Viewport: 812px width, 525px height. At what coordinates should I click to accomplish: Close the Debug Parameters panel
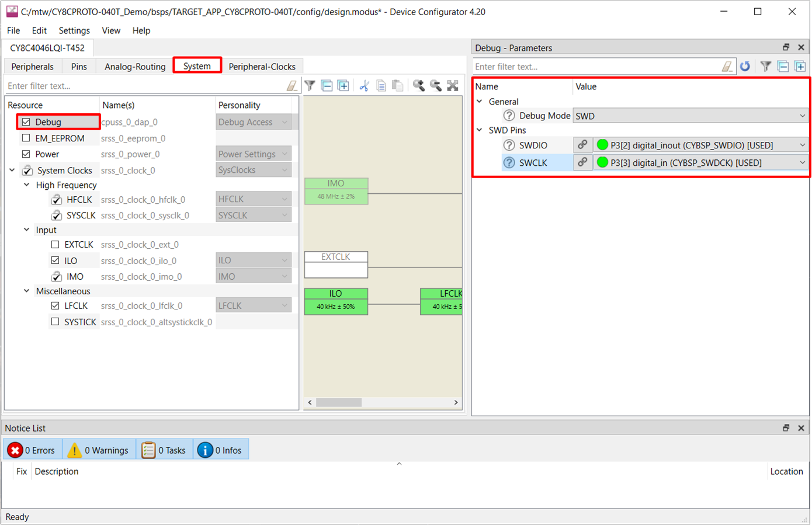pyautogui.click(x=801, y=47)
